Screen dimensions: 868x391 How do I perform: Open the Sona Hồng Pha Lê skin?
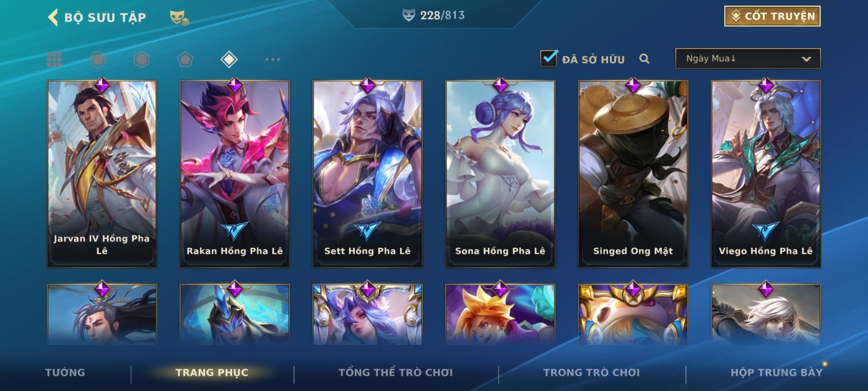pyautogui.click(x=500, y=174)
